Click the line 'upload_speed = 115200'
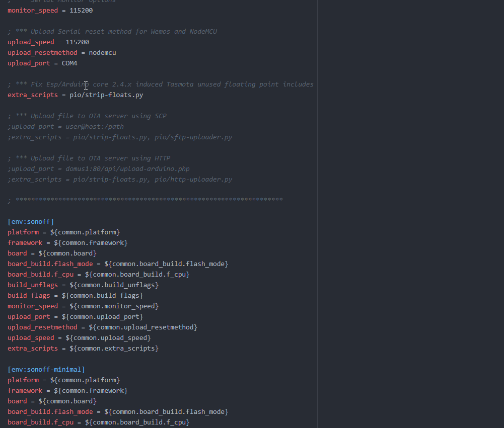Viewport: 504px width, 428px height. tap(48, 42)
